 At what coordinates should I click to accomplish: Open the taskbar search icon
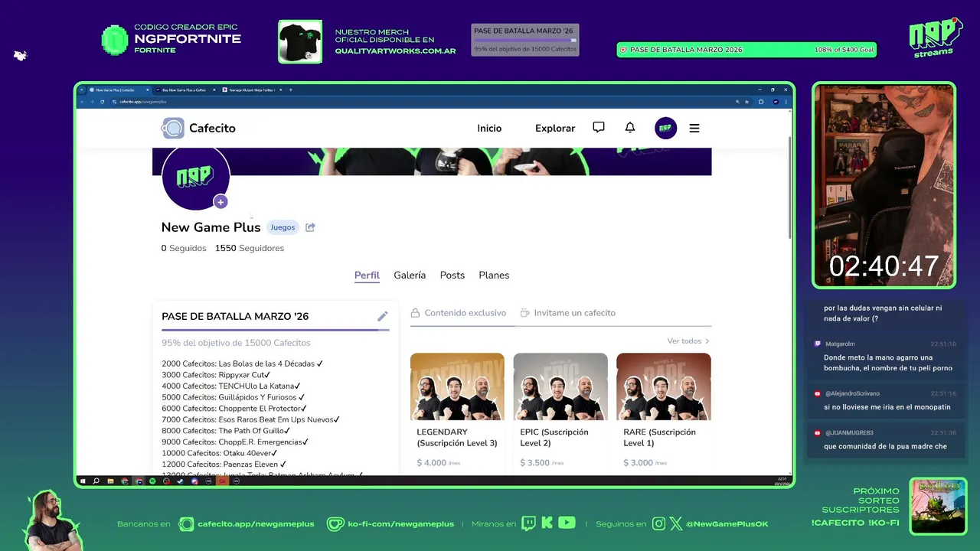click(x=96, y=481)
